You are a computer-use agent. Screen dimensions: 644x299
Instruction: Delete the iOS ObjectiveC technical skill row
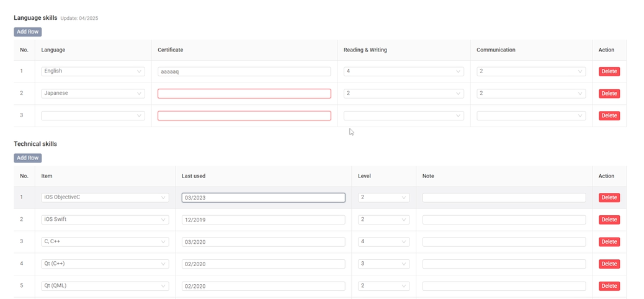tap(609, 198)
